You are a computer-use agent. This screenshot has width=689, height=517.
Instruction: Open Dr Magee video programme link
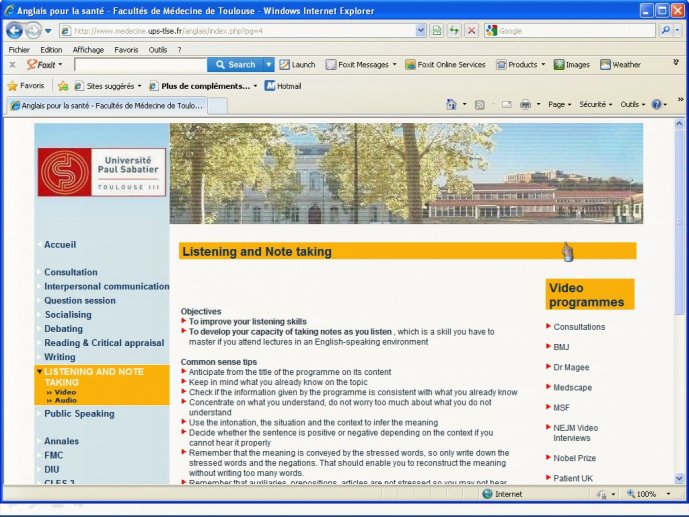click(571, 367)
